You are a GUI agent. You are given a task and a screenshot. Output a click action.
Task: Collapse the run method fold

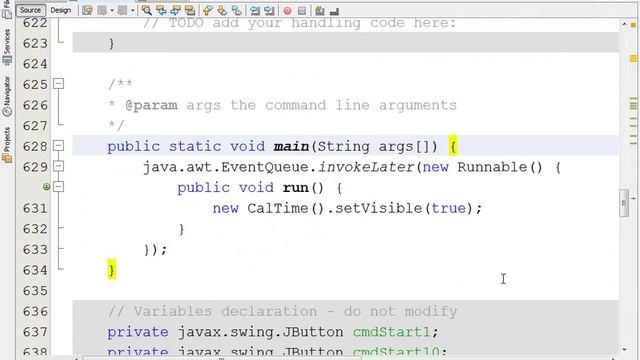click(59, 187)
